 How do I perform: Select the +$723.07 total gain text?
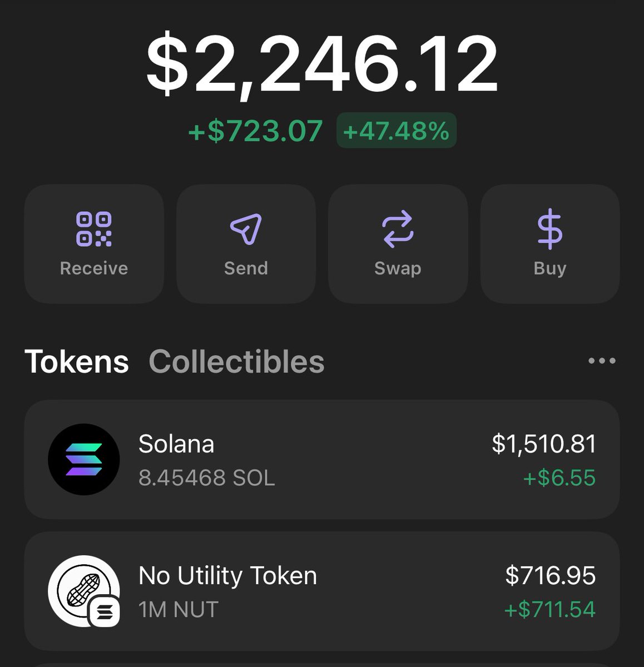(255, 131)
